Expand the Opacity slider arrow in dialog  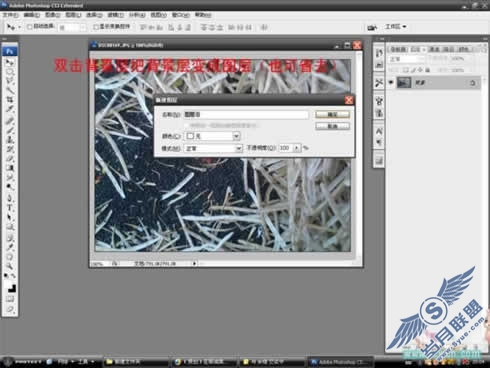click(x=297, y=148)
